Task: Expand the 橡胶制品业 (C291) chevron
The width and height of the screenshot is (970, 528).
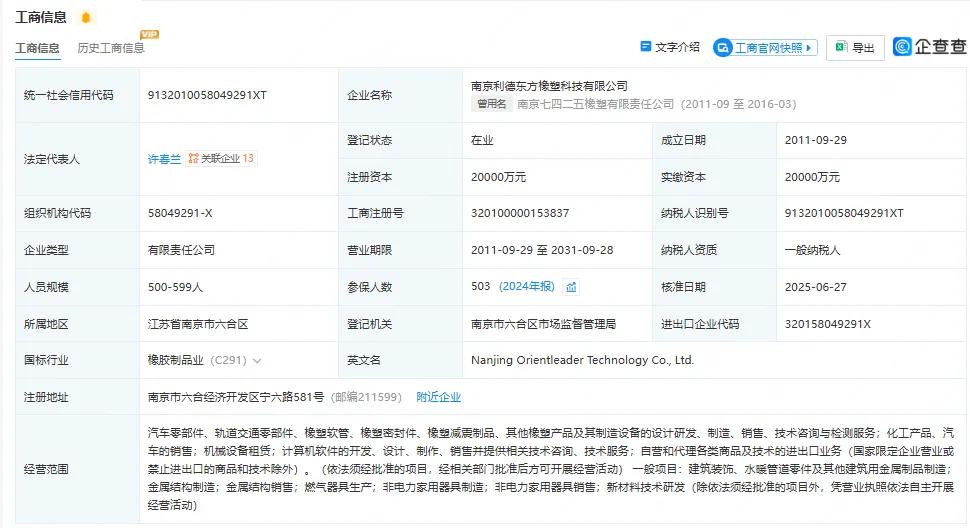Action: click(x=257, y=360)
